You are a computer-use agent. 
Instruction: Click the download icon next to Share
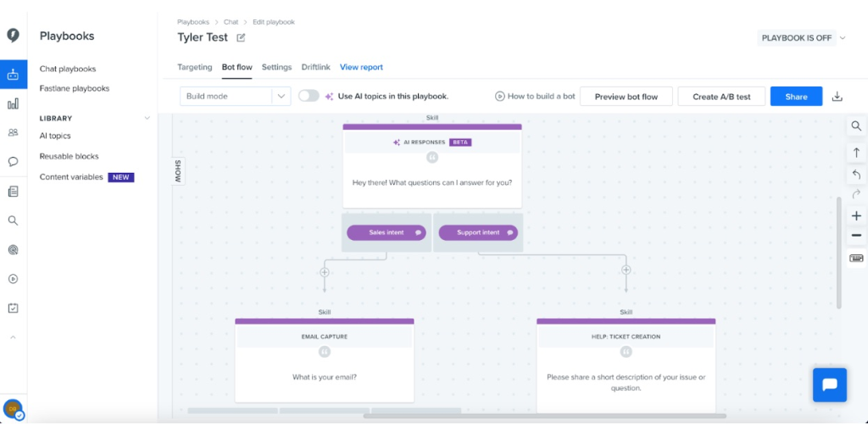pos(837,97)
